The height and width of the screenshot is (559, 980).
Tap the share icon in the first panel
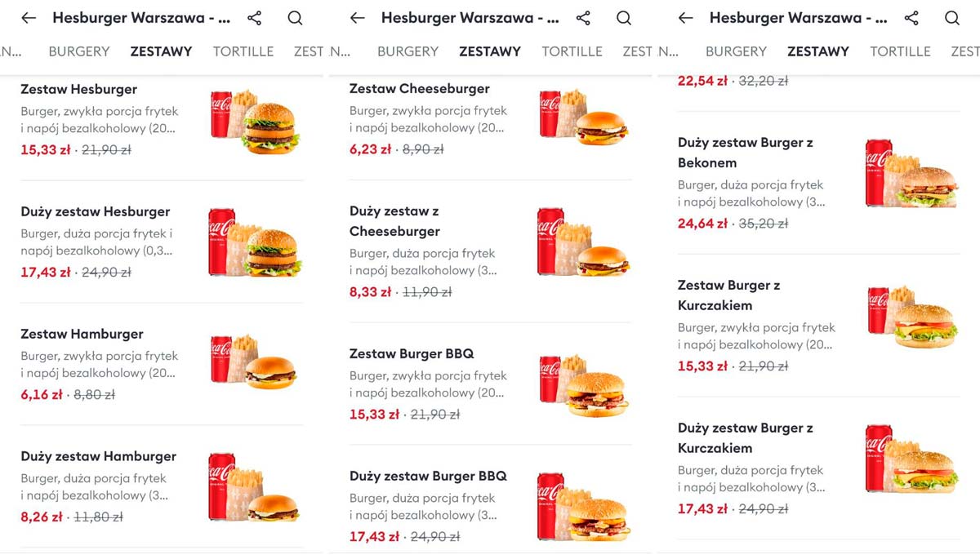click(254, 18)
